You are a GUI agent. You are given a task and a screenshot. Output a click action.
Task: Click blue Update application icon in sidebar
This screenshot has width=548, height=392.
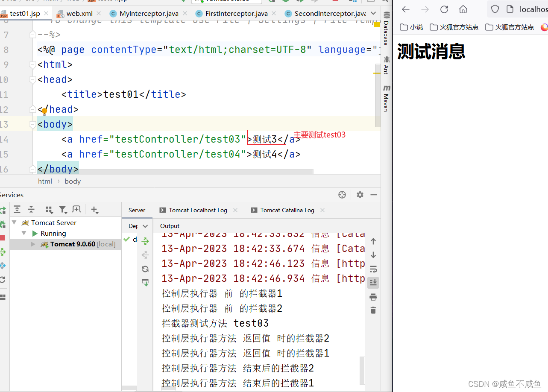coord(2,266)
